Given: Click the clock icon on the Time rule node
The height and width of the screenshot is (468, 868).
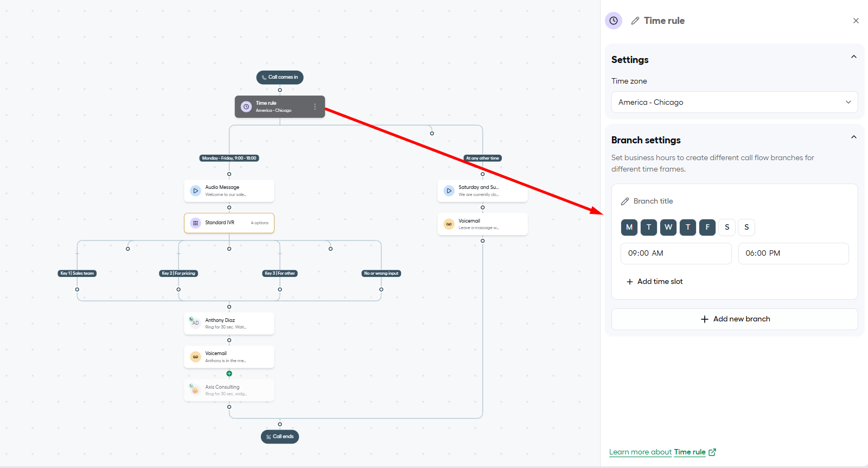Looking at the screenshot, I should (246, 107).
